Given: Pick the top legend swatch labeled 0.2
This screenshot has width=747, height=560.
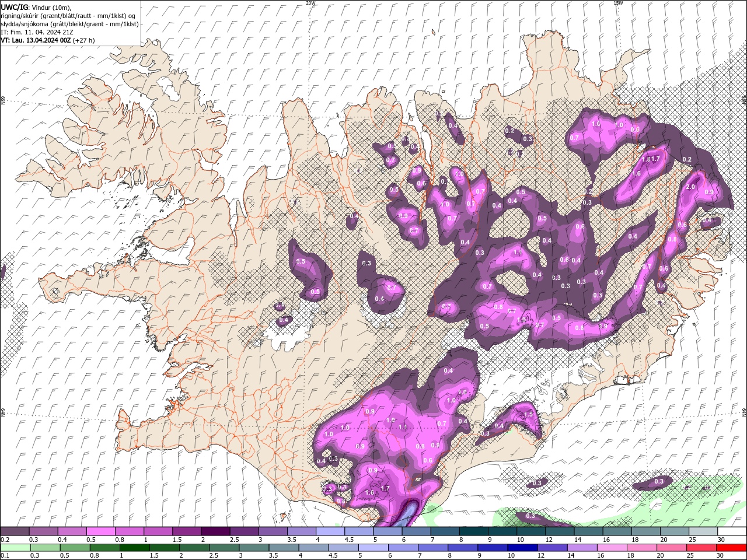Looking at the screenshot, I should (15, 531).
